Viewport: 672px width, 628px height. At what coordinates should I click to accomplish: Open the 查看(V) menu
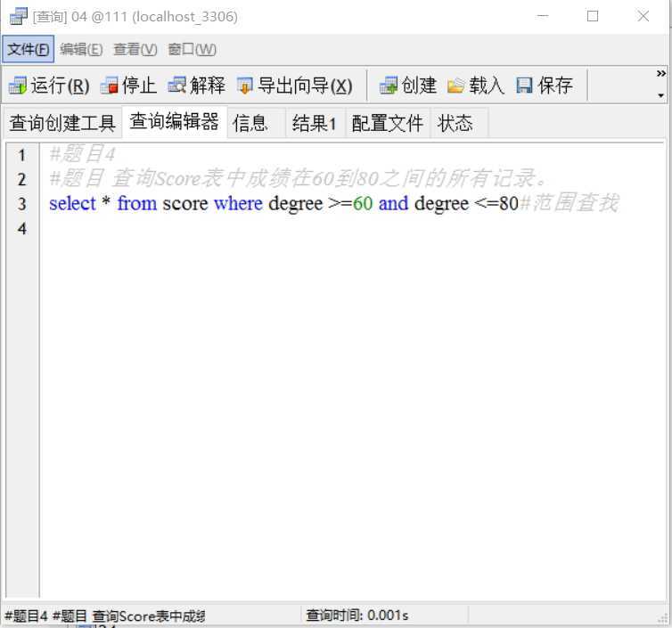(x=135, y=49)
